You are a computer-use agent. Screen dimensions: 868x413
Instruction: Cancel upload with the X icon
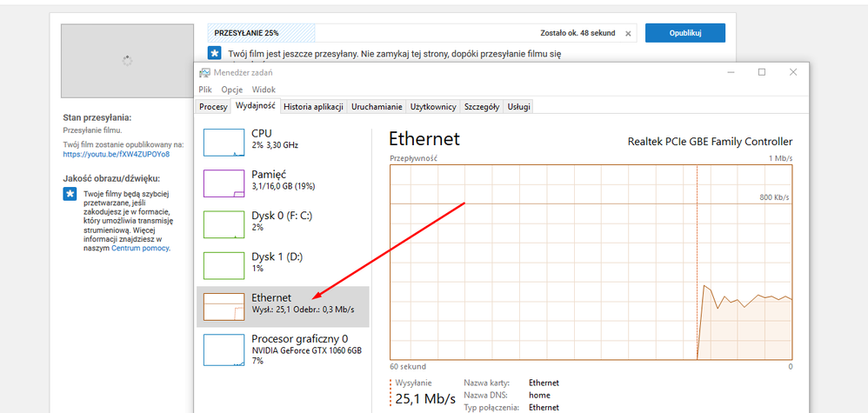(629, 34)
